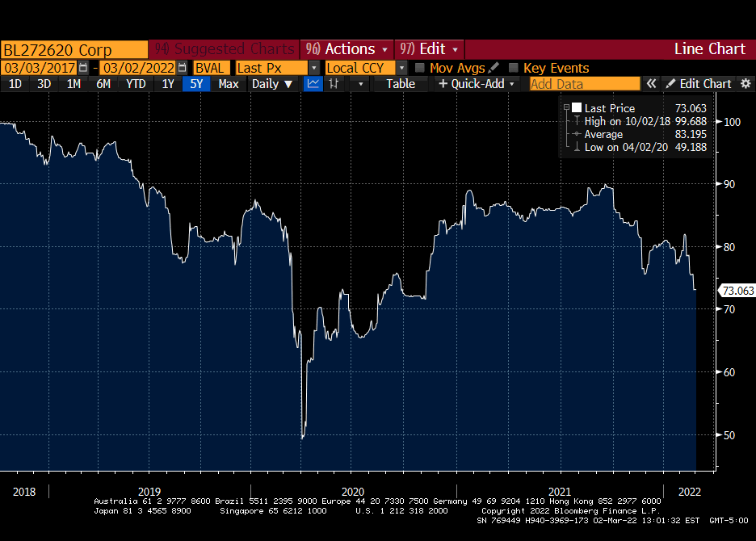The width and height of the screenshot is (756, 541).
Task: Select the 3D time range
Action: pyautogui.click(x=44, y=84)
